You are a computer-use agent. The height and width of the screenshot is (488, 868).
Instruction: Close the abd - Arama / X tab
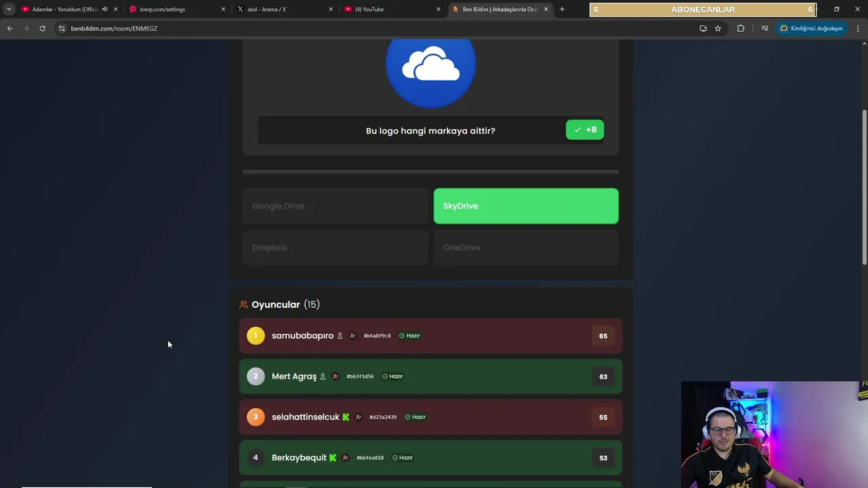[331, 9]
